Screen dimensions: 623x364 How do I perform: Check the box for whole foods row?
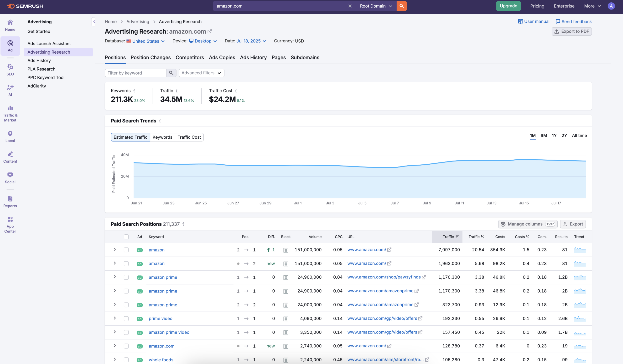(x=126, y=360)
